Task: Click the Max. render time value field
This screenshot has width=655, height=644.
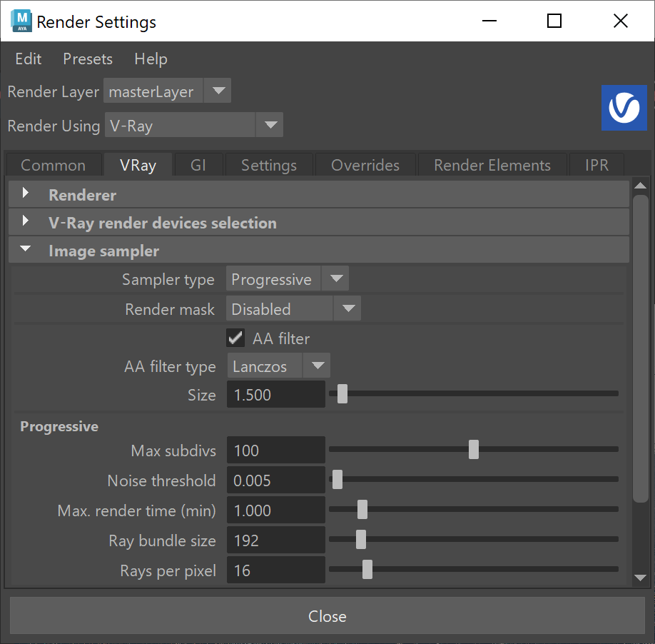Action: tap(276, 510)
